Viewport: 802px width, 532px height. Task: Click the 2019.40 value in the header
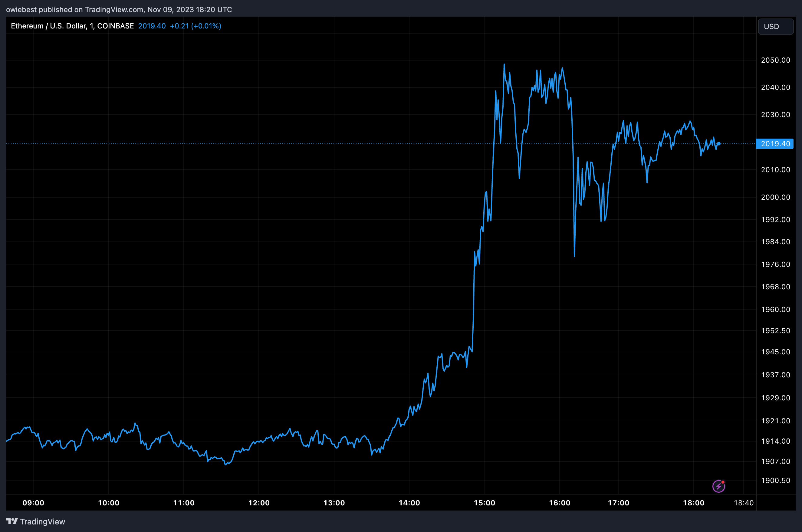pyautogui.click(x=152, y=26)
